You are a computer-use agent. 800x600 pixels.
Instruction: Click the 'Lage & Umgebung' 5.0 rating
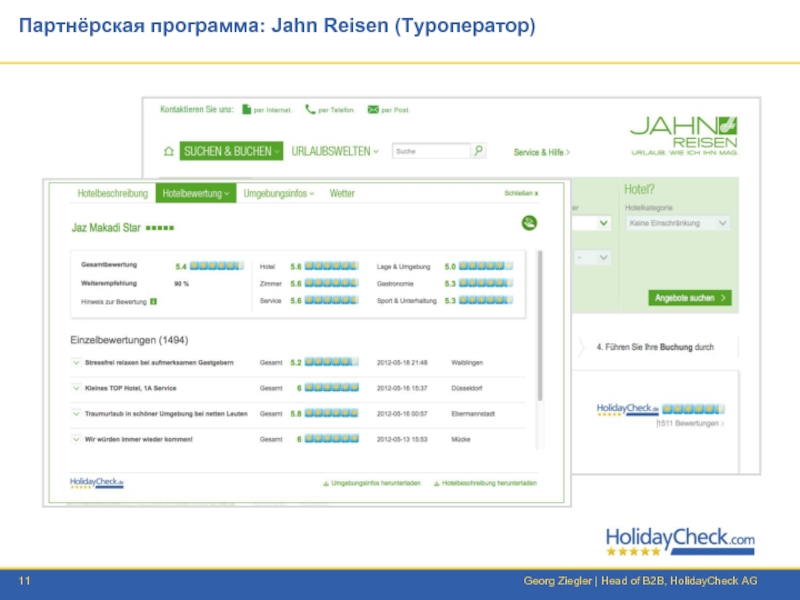(479, 266)
